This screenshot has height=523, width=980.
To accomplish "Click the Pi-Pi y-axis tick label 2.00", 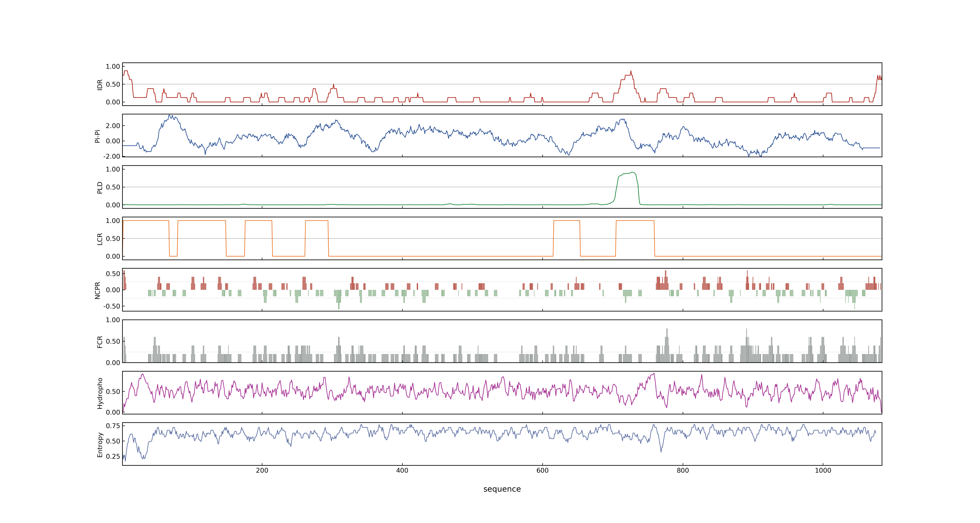I will [113, 126].
